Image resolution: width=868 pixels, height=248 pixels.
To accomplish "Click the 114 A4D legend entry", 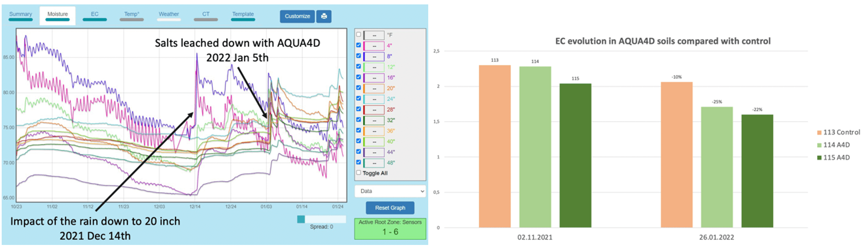I will click(833, 145).
